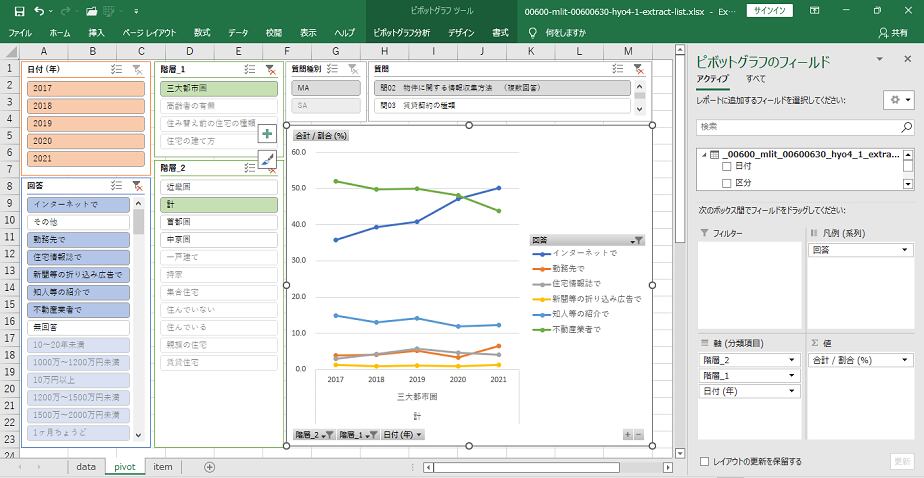Clear filter on 階層_1 slicer
This screenshot has width=924, height=478.
(270, 69)
